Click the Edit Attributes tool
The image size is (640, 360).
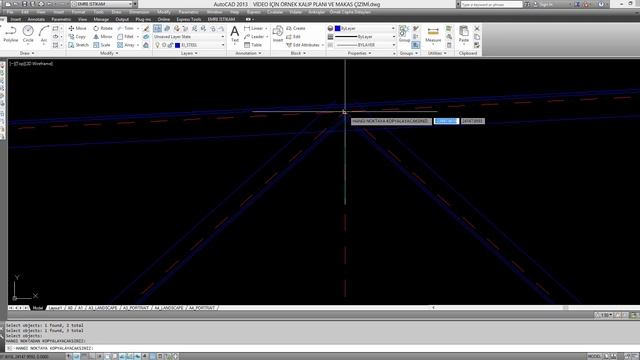point(302,45)
